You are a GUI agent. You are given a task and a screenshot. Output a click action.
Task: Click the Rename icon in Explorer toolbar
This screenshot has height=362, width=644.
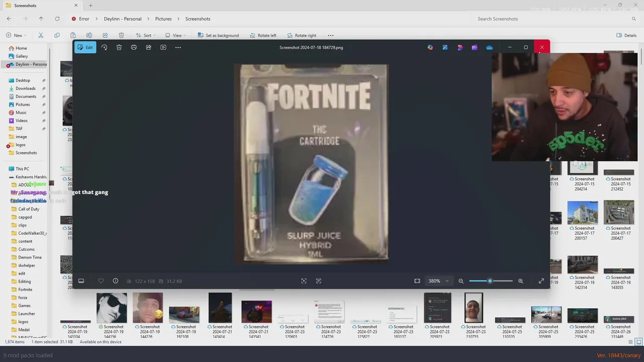coord(89,35)
